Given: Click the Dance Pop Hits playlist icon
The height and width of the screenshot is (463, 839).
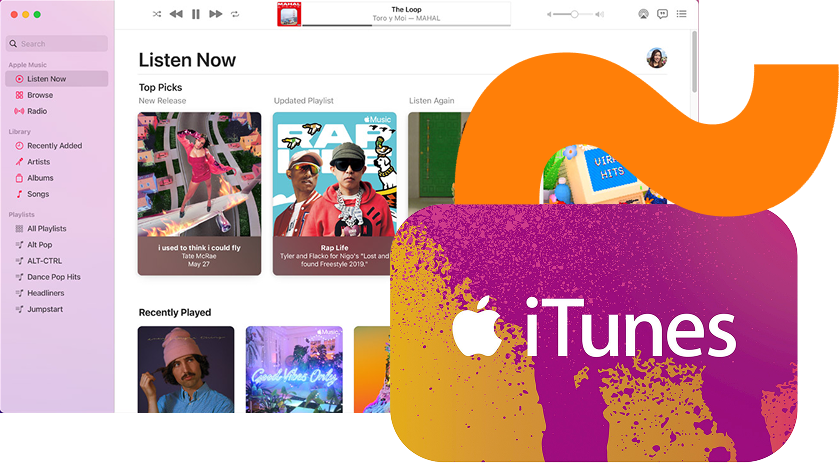Looking at the screenshot, I should 19,277.
